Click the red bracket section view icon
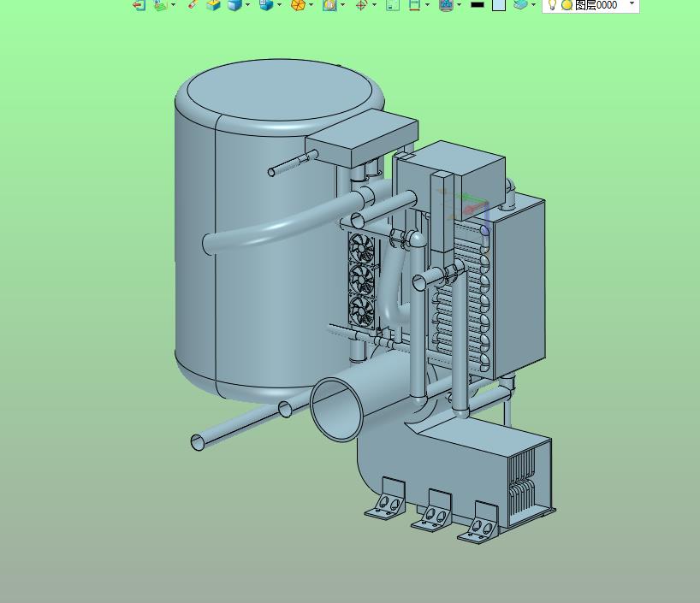The width and height of the screenshot is (700, 603). [x=414, y=5]
